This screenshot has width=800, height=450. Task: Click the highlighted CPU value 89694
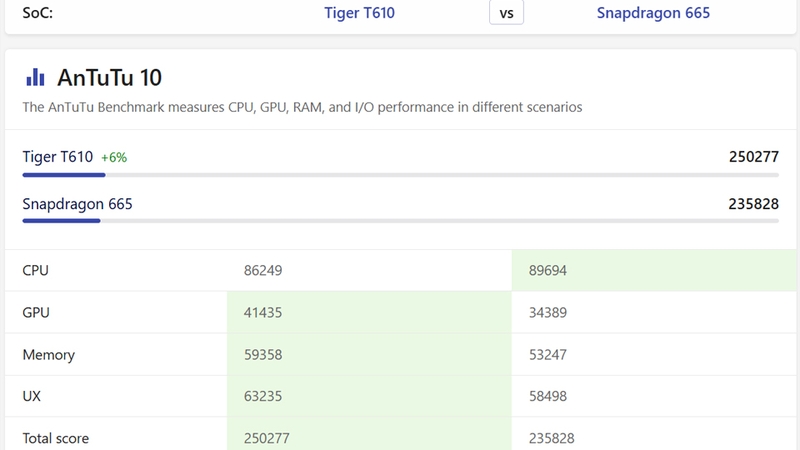tap(547, 270)
